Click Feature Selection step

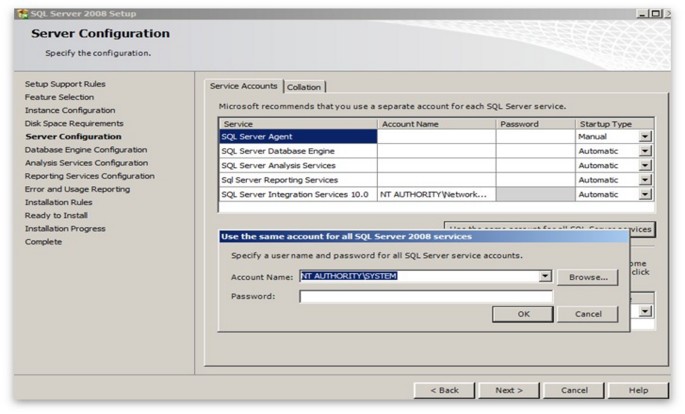pos(59,97)
